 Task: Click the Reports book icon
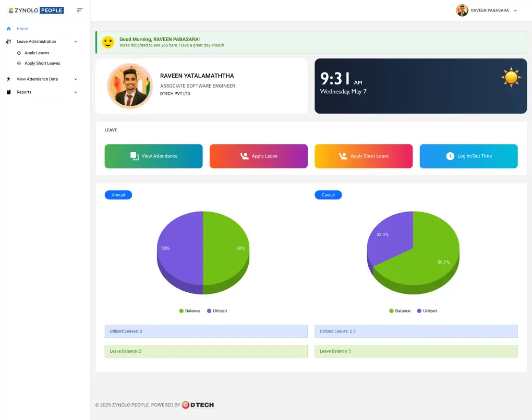9,92
